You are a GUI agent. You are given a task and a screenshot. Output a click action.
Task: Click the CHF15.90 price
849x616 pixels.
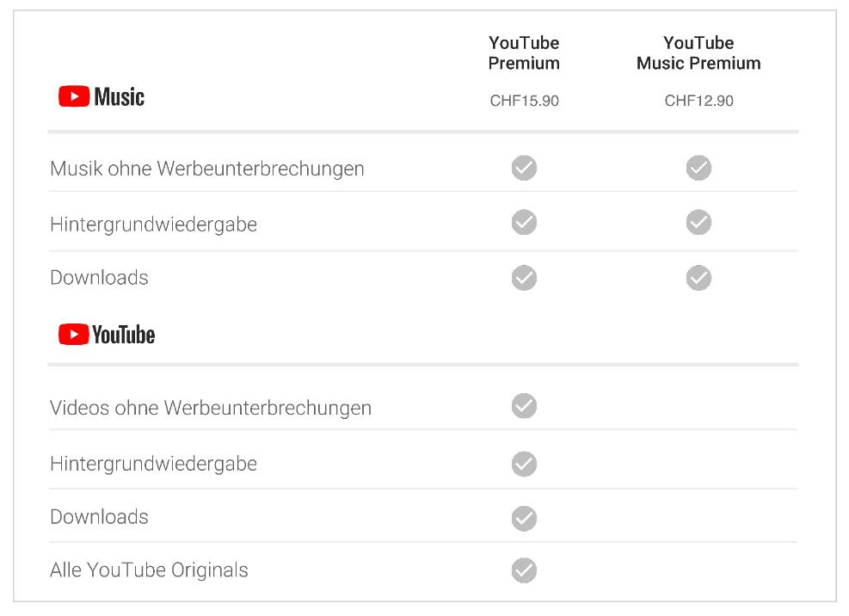(524, 101)
